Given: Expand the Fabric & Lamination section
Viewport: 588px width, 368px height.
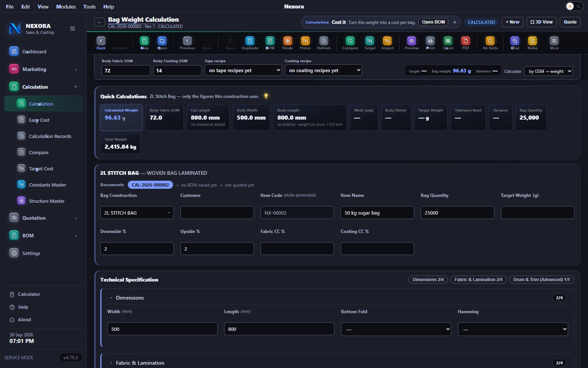Looking at the screenshot, I should point(111,363).
